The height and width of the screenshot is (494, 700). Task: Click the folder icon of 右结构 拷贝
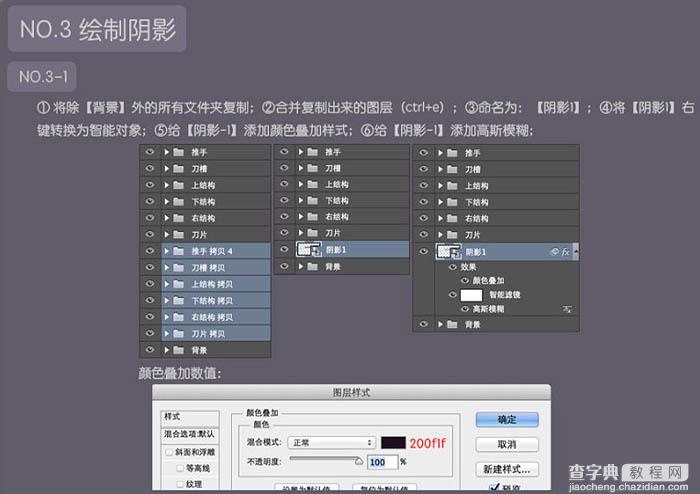tap(179, 317)
